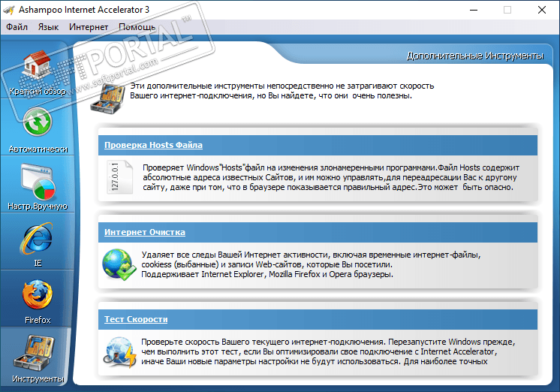The height and width of the screenshot is (392, 560).
Task: Open the Помощь menu
Action: coord(137,27)
